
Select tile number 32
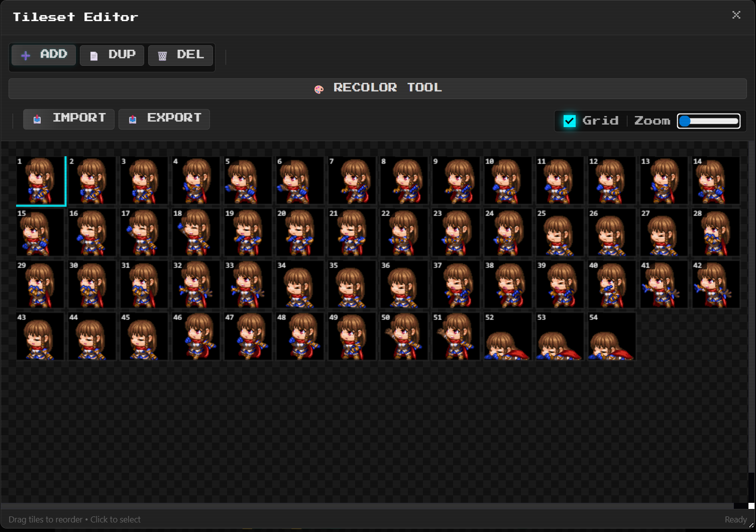click(x=196, y=285)
